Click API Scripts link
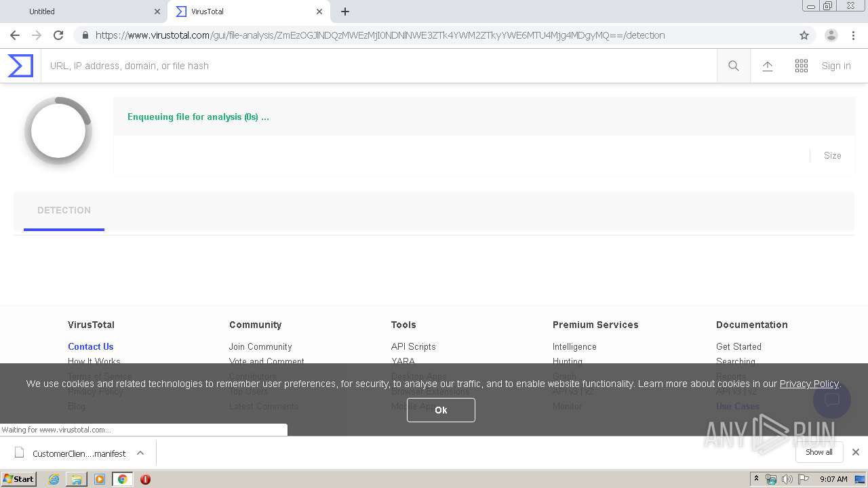868x488 pixels. [x=413, y=346]
